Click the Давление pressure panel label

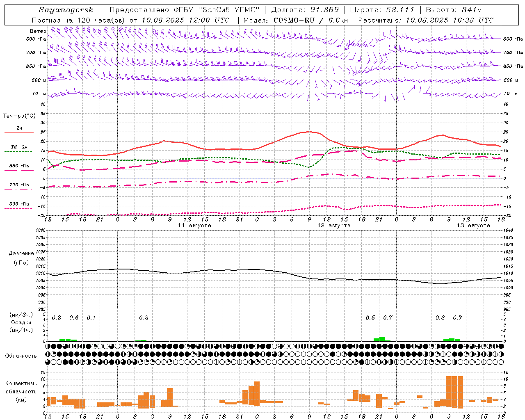point(22,253)
